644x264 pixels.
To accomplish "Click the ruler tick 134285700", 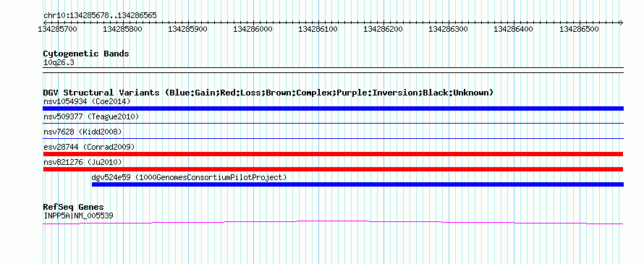I will 57,29.
